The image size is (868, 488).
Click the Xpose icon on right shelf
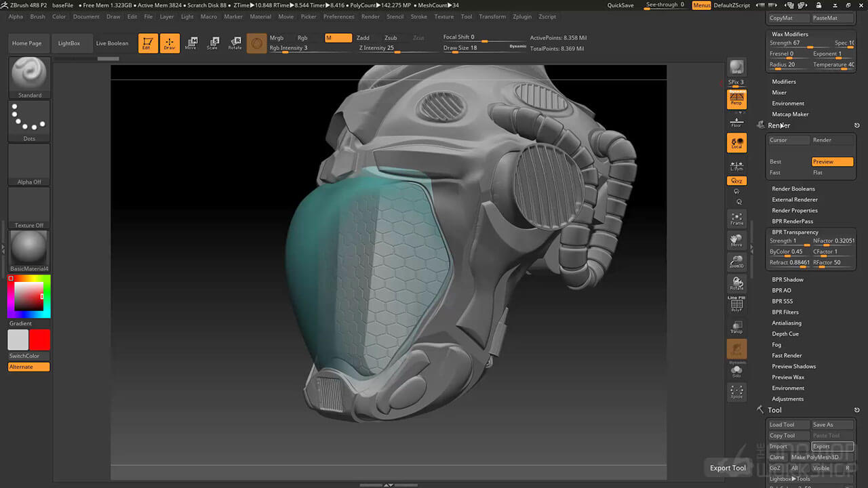coord(736,392)
